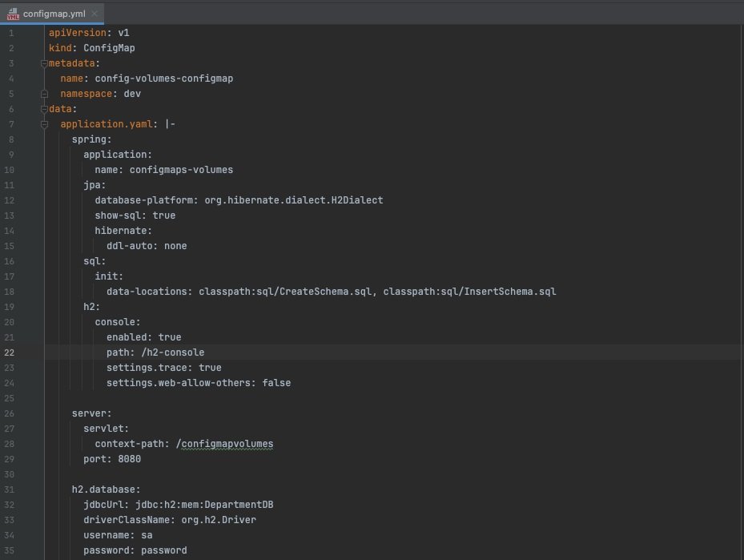Click the metadata key
The height and width of the screenshot is (560, 744).
pos(71,63)
